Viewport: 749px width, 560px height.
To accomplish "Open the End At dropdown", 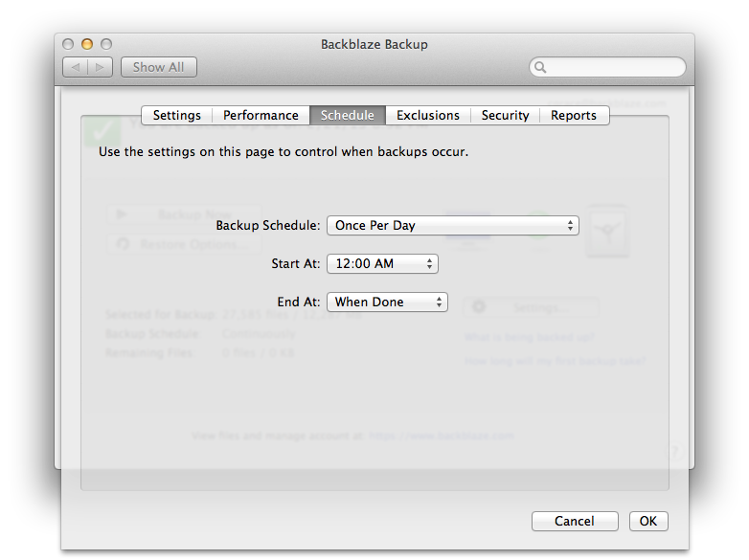I will tap(387, 302).
